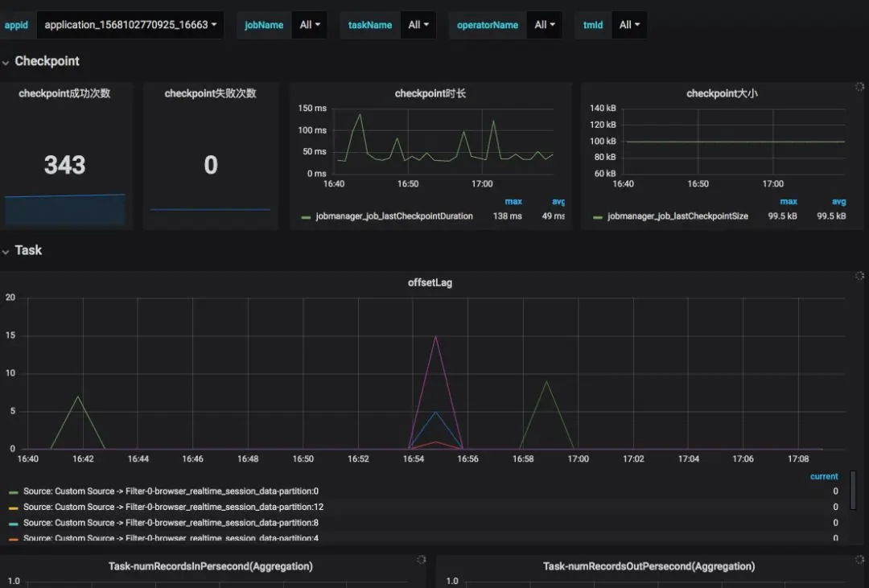This screenshot has height=588, width=869.
Task: Click the operatorName variable label
Action: coord(488,25)
